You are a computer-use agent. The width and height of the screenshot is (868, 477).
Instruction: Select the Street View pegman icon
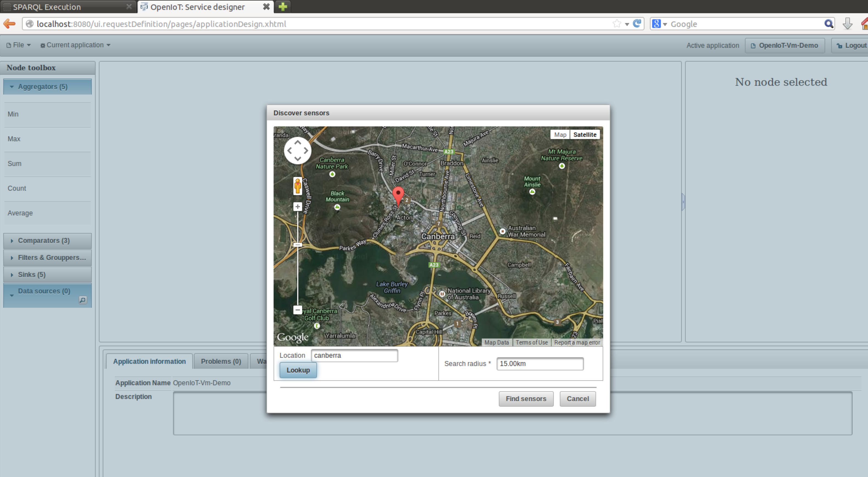pos(297,184)
